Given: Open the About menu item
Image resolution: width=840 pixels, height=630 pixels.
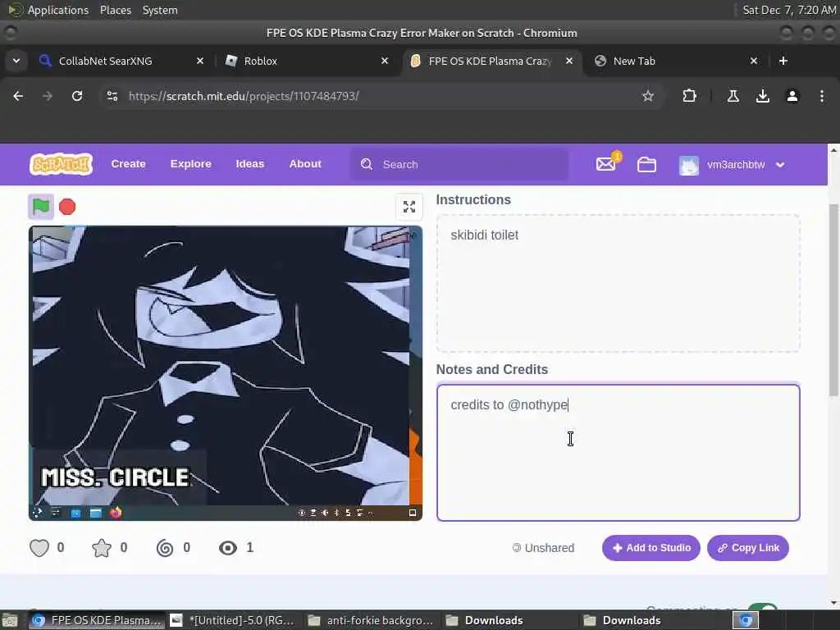Looking at the screenshot, I should coord(305,164).
